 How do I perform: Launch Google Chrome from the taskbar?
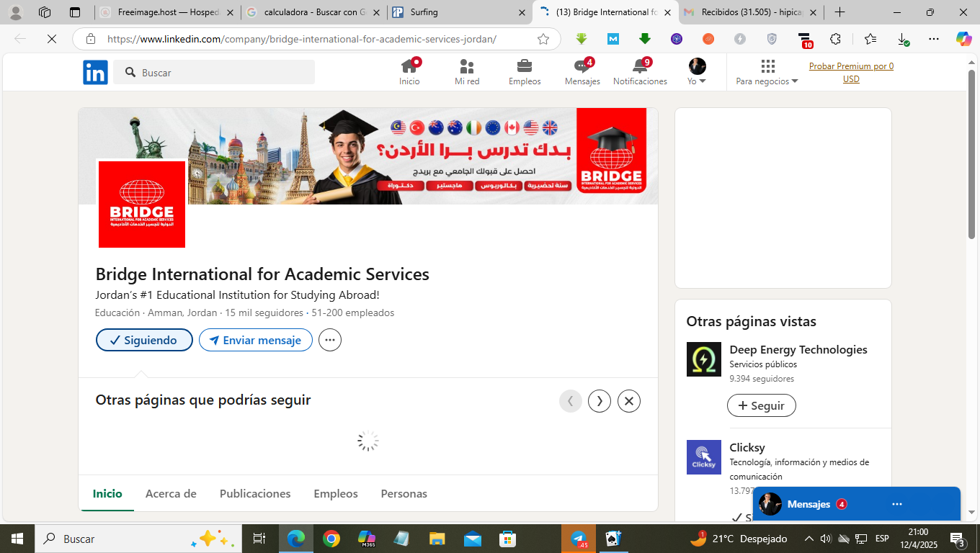point(331,539)
